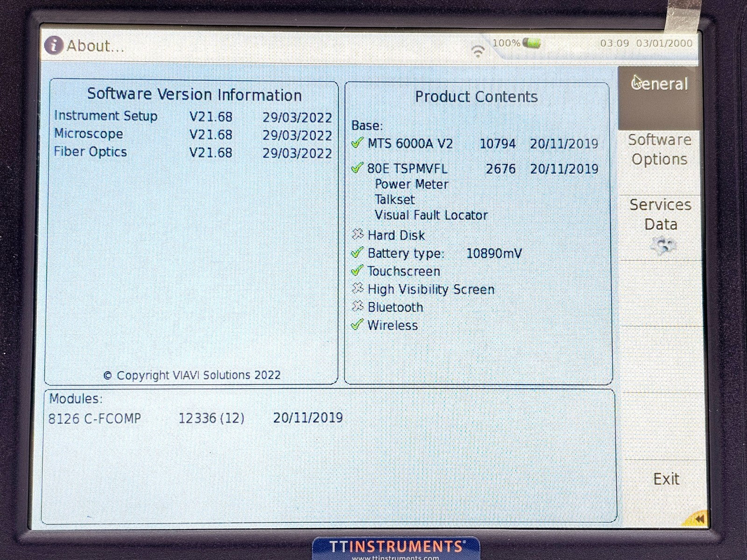Click the About info icon
The image size is (747, 560).
54,45
